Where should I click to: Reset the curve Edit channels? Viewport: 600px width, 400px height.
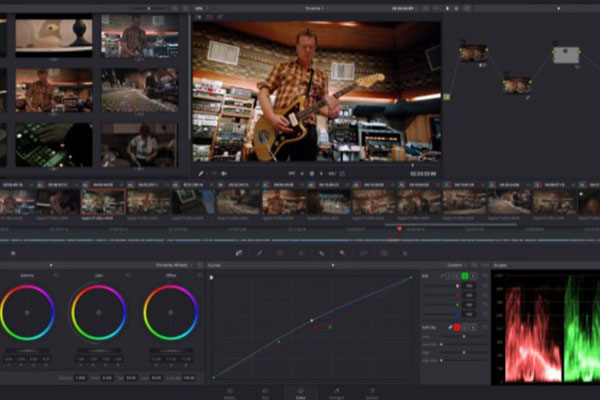click(x=485, y=276)
